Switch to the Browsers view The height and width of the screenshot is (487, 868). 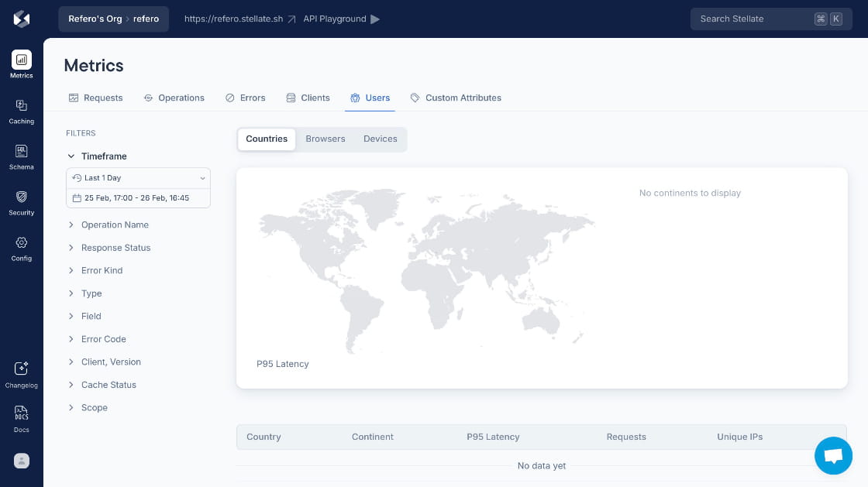pyautogui.click(x=325, y=139)
